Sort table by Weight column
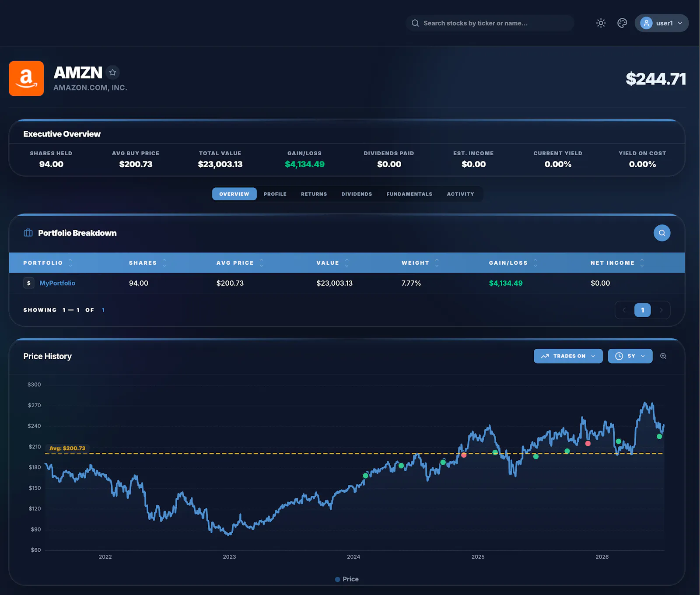This screenshot has height=595, width=700. [x=420, y=263]
